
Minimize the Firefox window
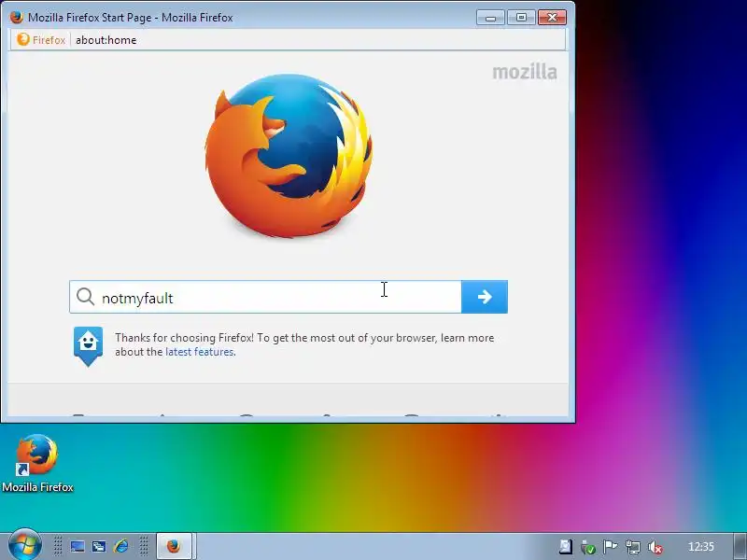coord(491,18)
